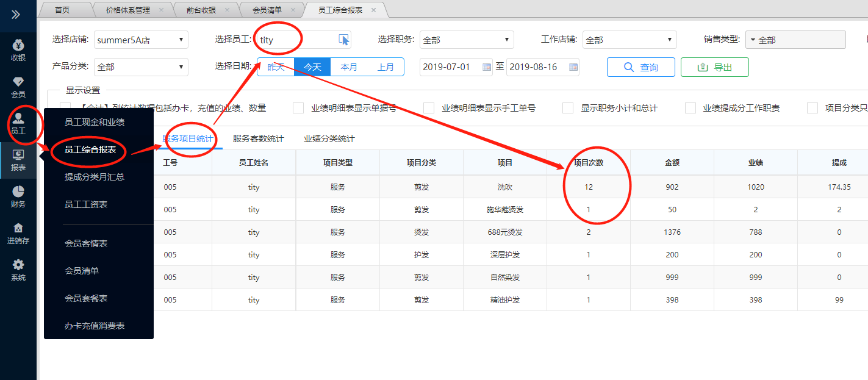Select 今天 date range
The height and width of the screenshot is (380, 868).
pyautogui.click(x=312, y=67)
